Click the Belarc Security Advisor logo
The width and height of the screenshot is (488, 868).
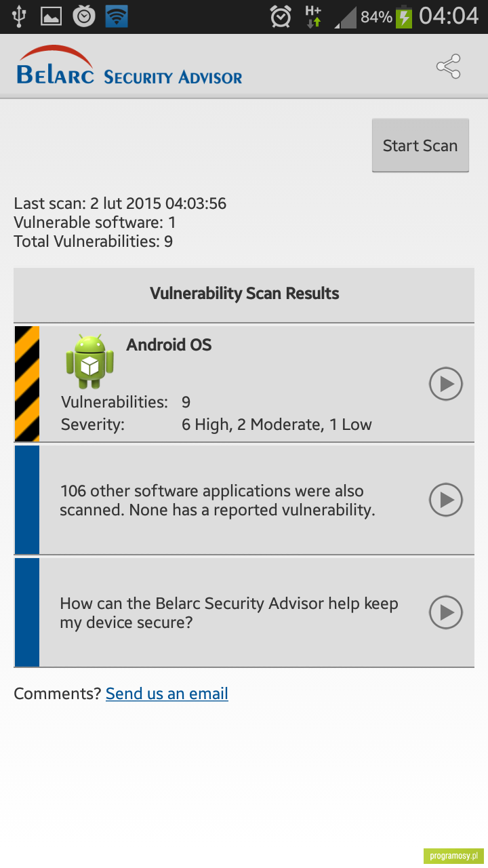(x=129, y=66)
